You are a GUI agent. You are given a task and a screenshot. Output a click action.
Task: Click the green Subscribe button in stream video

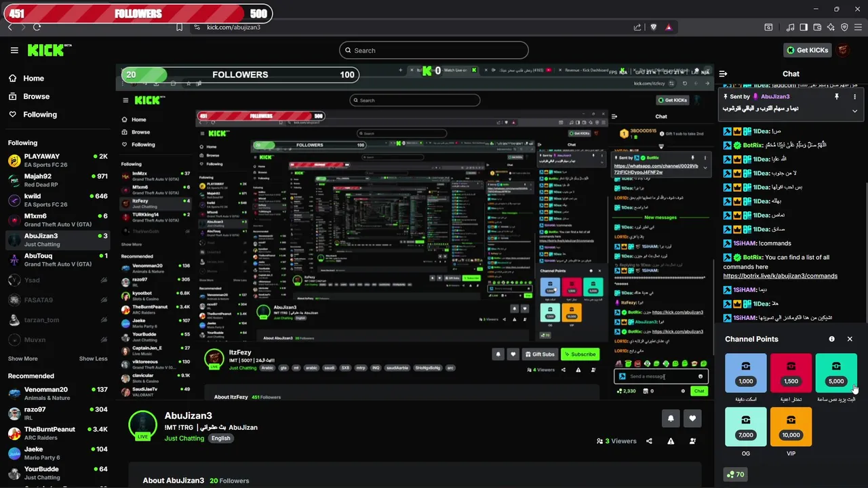[580, 354]
